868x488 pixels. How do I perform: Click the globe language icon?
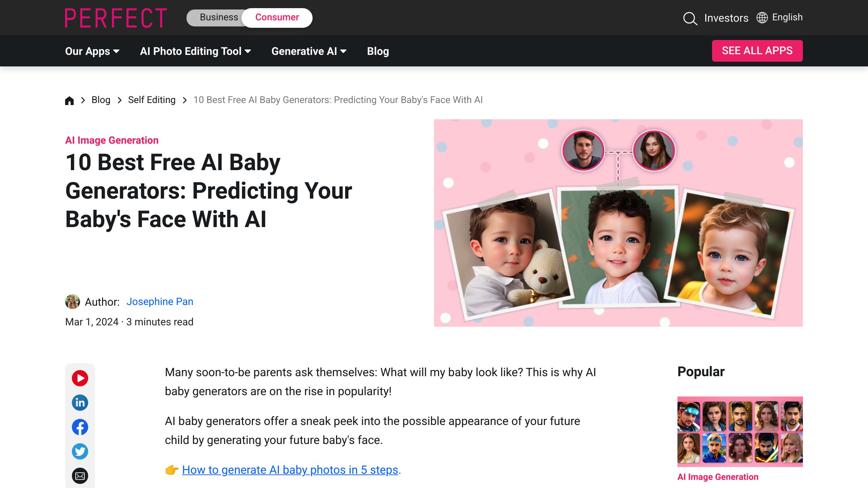[x=762, y=18]
